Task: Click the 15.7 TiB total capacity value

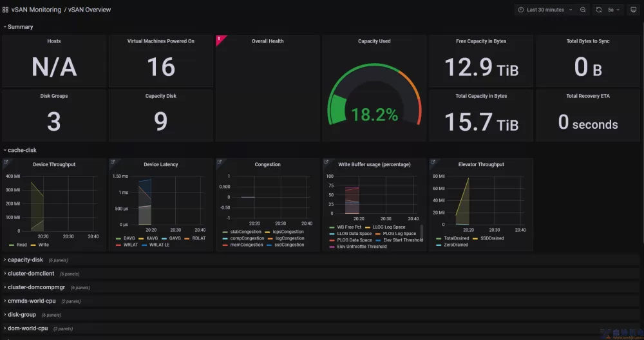Action: coord(481,122)
